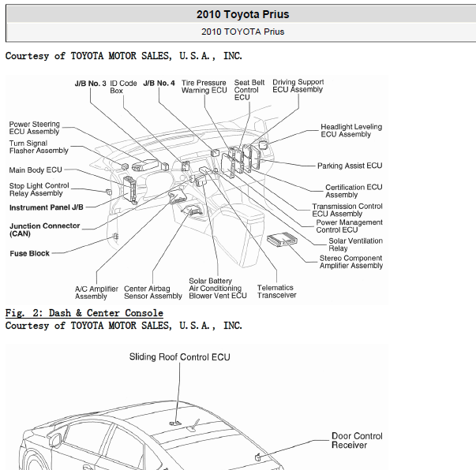This screenshot has height=470, width=476.
Task: Click the 'Stop Light Control Relay Assembly' label
Action: click(39, 189)
